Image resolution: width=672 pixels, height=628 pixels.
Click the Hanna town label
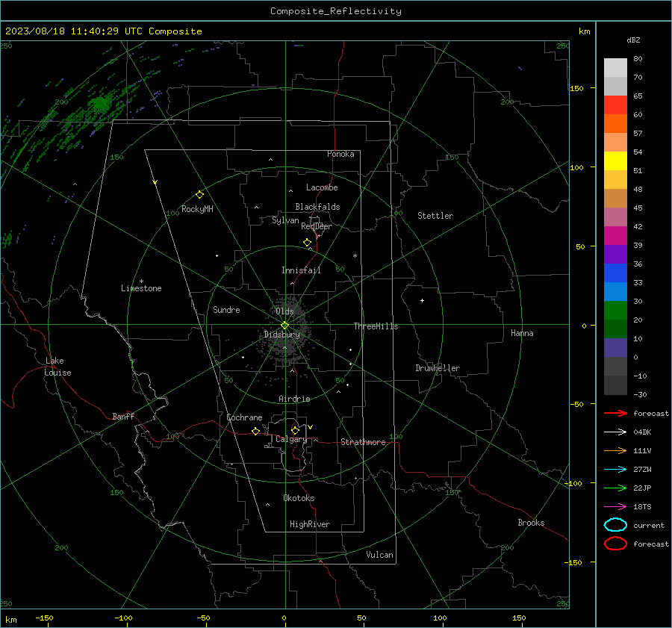point(522,333)
